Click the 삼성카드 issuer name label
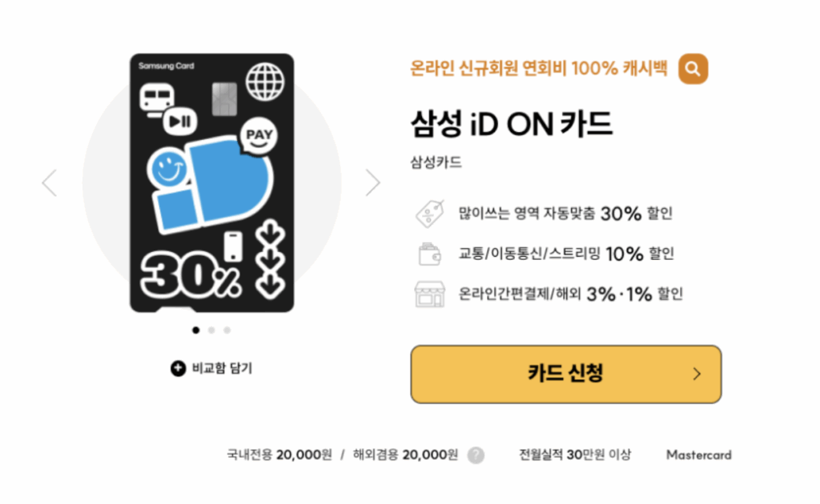 [x=436, y=162]
